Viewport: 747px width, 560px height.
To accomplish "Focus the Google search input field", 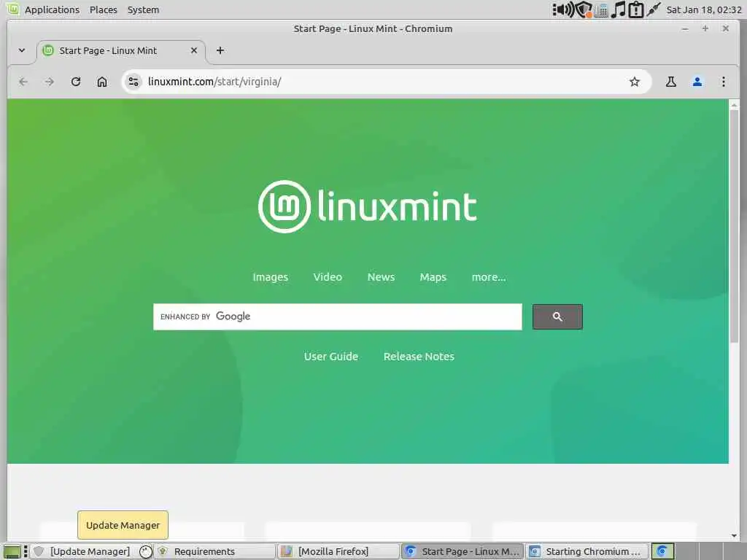I will coord(337,316).
